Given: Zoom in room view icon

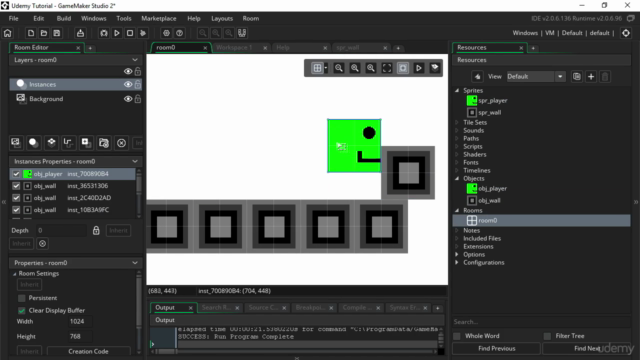Looking at the screenshot, I should (371, 68).
